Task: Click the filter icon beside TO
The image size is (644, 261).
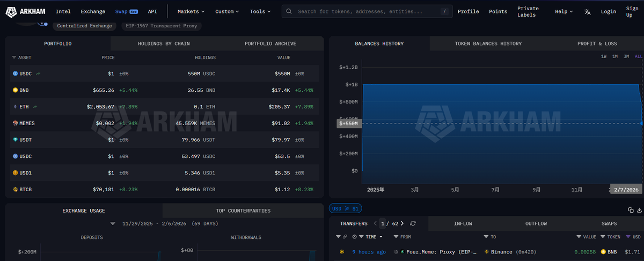Action: pyautogui.click(x=486, y=237)
